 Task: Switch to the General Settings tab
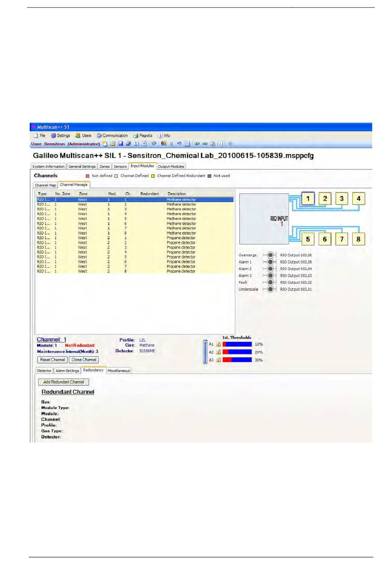coord(82,166)
